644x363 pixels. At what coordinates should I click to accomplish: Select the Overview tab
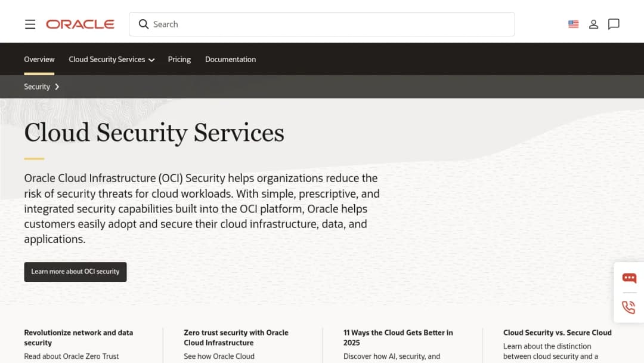39,59
